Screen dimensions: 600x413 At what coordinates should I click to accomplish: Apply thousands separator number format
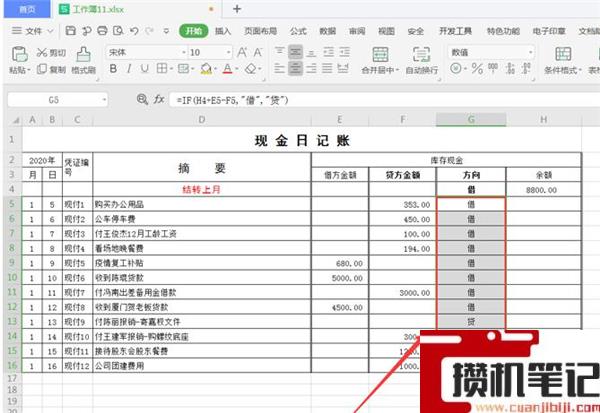pyautogui.click(x=493, y=68)
